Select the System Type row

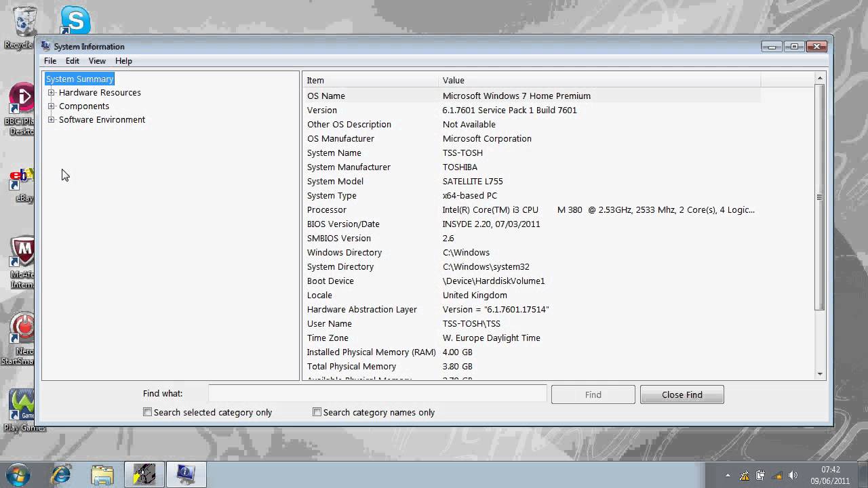[532, 195]
